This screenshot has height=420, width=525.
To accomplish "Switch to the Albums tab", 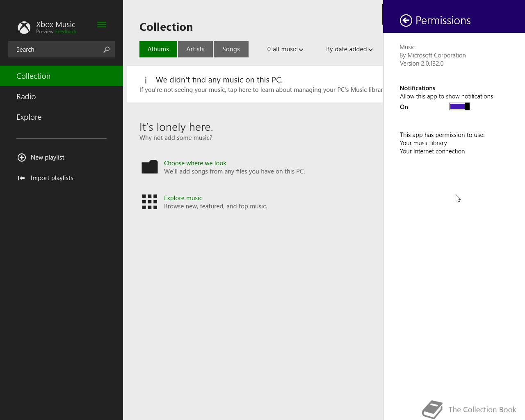I will click(158, 49).
